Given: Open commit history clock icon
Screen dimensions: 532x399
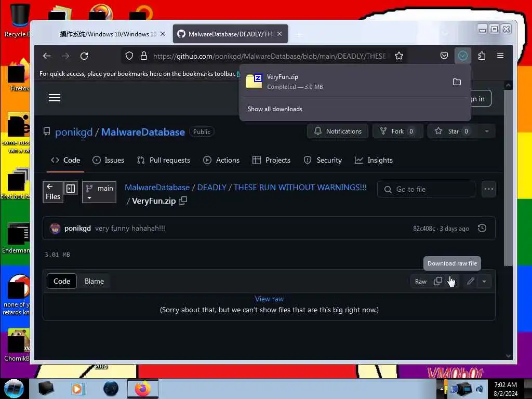Looking at the screenshot, I should tap(482, 229).
